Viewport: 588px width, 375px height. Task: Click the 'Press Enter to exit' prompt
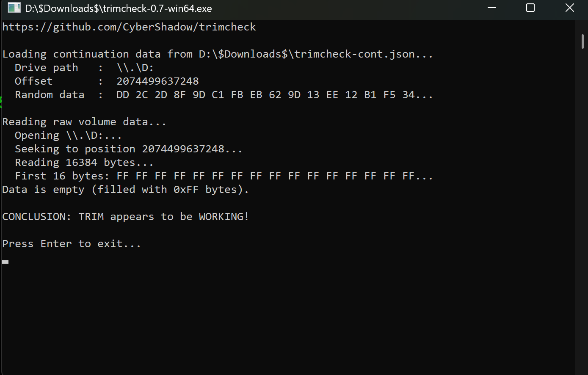(72, 244)
